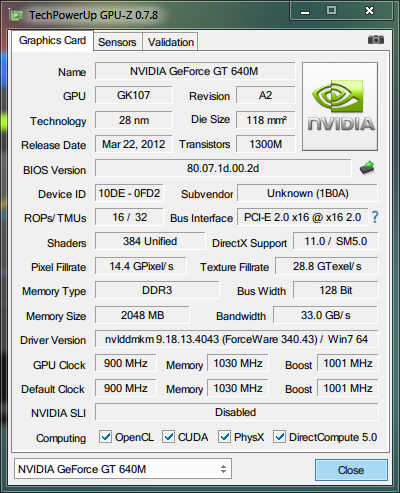Click the GPU Clock field 900 MHz
Image resolution: width=400 pixels, height=493 pixels.
(x=126, y=363)
